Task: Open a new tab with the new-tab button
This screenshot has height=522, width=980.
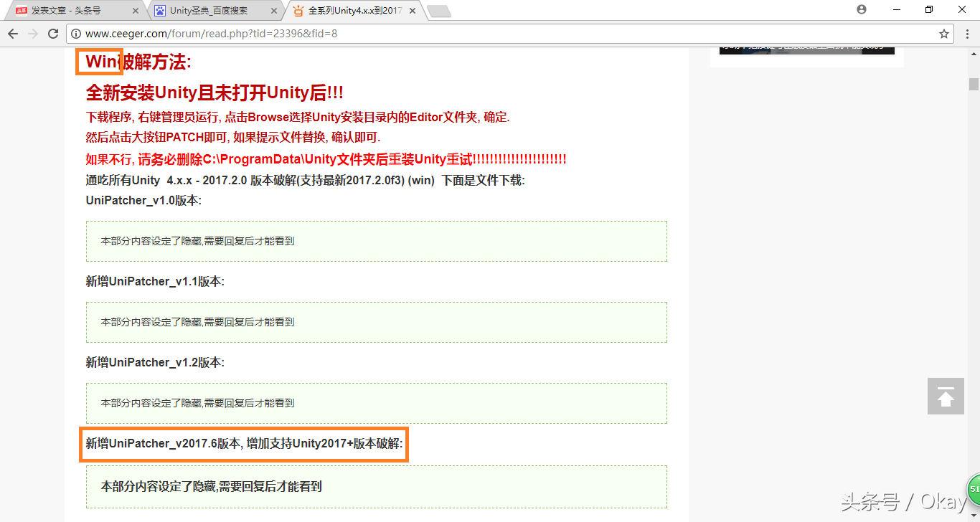Action: (438, 11)
